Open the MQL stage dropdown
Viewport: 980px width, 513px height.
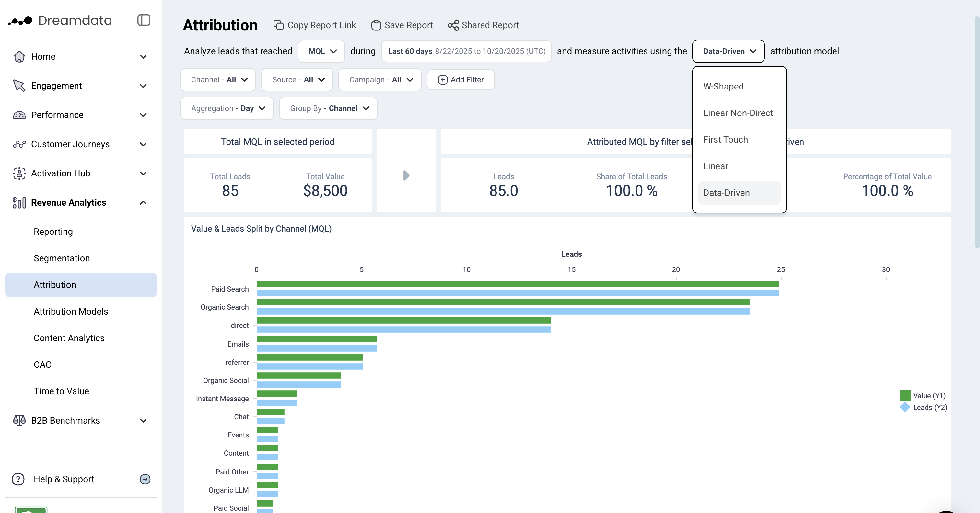point(321,51)
